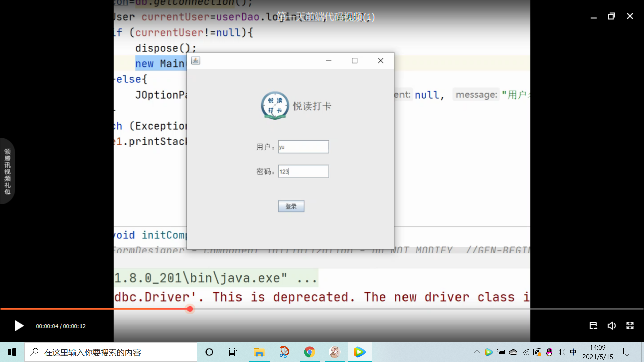Open QQ penguin tray icon
Viewport: 644px width, 362px height.
(x=549, y=352)
